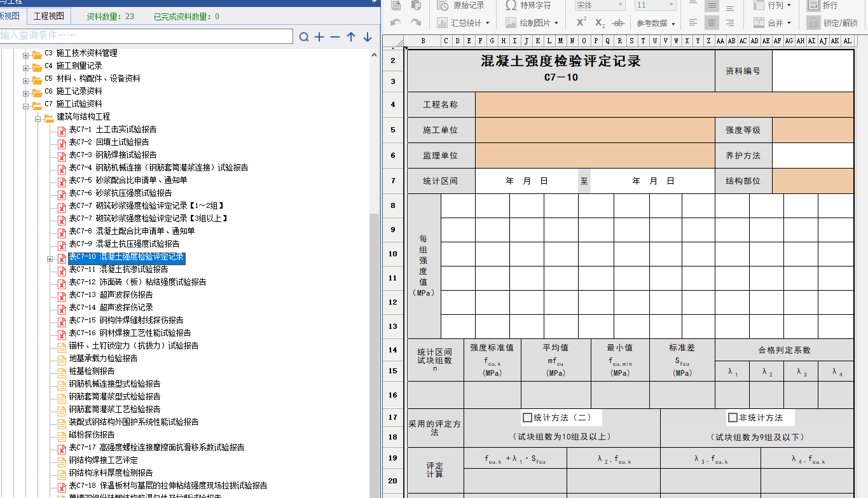The image size is (868, 498).
Task: Open the 参考数据 dropdown
Action: click(x=656, y=23)
